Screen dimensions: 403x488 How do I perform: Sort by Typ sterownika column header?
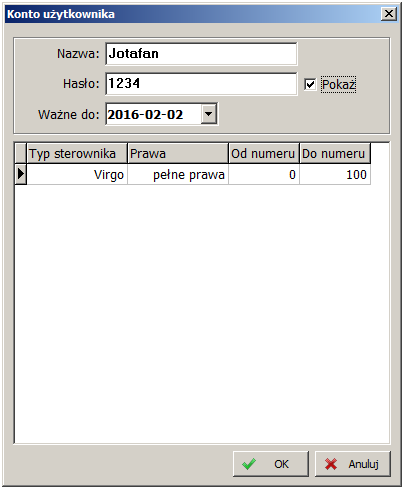click(77, 153)
